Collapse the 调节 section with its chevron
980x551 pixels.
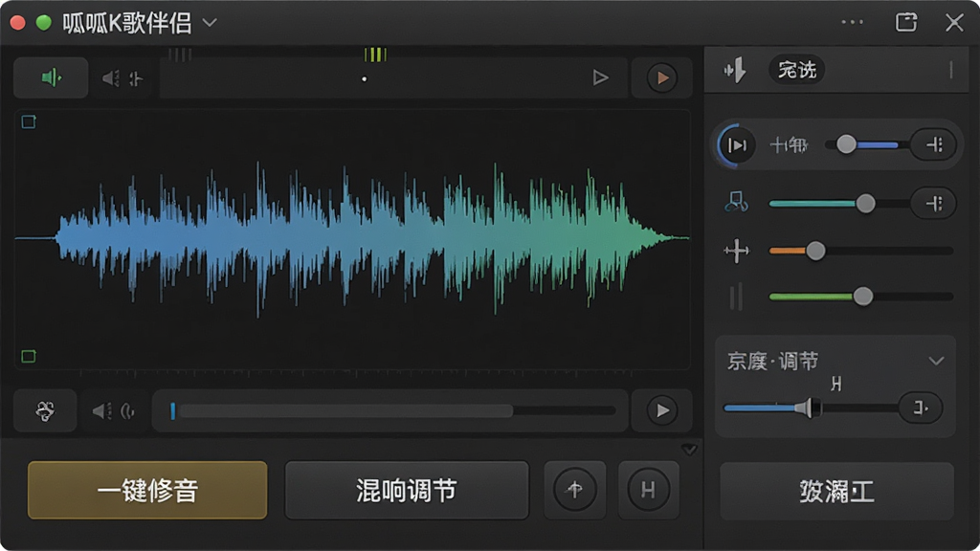936,361
